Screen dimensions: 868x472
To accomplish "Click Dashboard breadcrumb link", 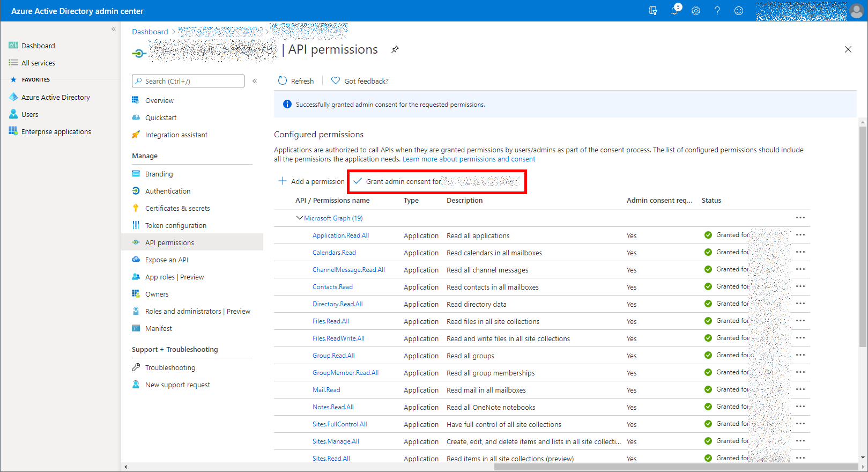I will [x=150, y=32].
